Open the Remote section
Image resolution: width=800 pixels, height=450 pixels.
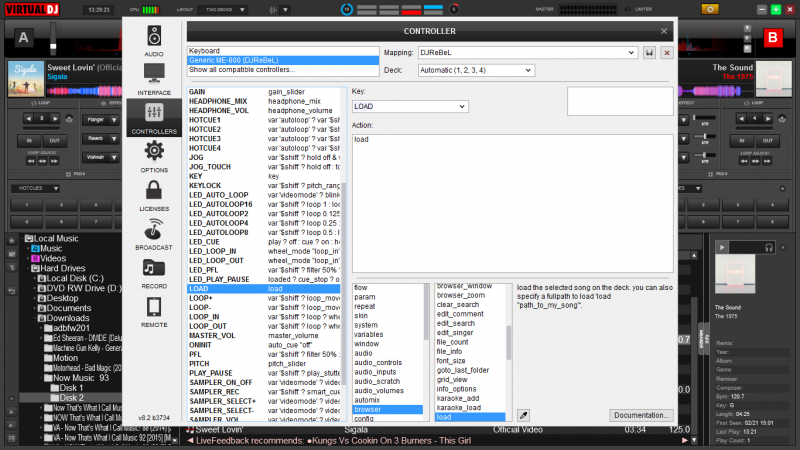coord(154,312)
